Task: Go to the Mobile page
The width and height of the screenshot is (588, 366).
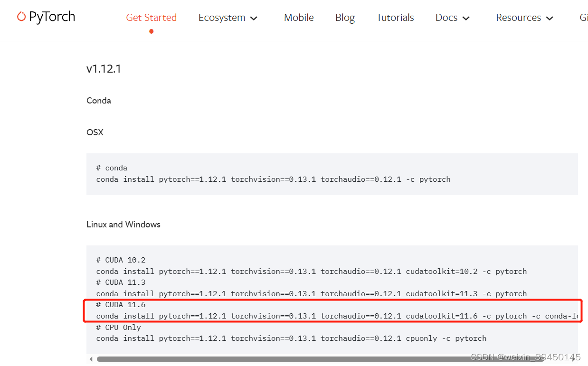Action: tap(299, 18)
